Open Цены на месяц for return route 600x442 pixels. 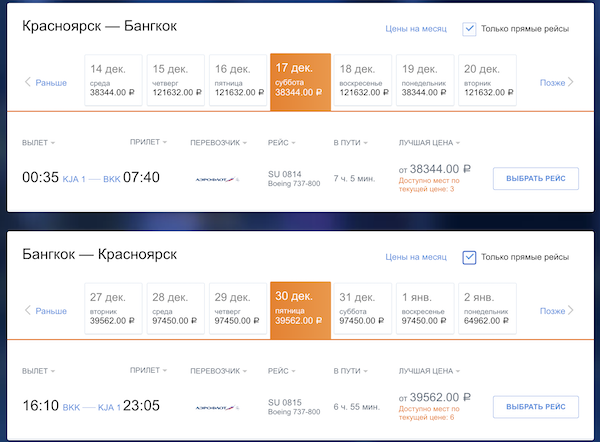[416, 258]
